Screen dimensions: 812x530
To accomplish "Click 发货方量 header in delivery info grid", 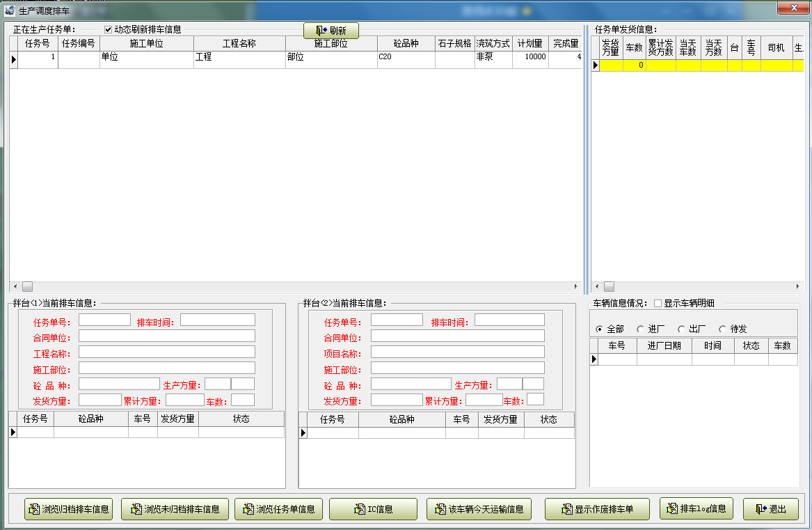I will 611,48.
